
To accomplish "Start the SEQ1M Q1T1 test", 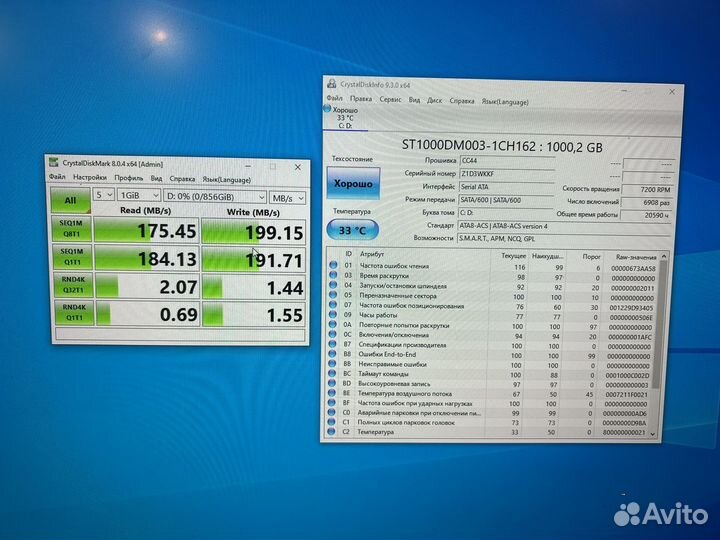I will click(x=72, y=257).
